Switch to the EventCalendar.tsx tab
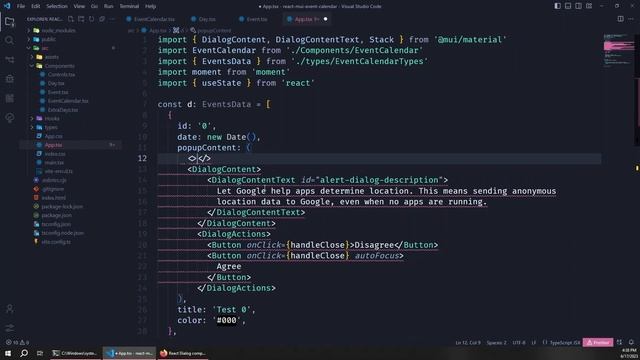Viewport: 640px width, 360px height. (151, 19)
